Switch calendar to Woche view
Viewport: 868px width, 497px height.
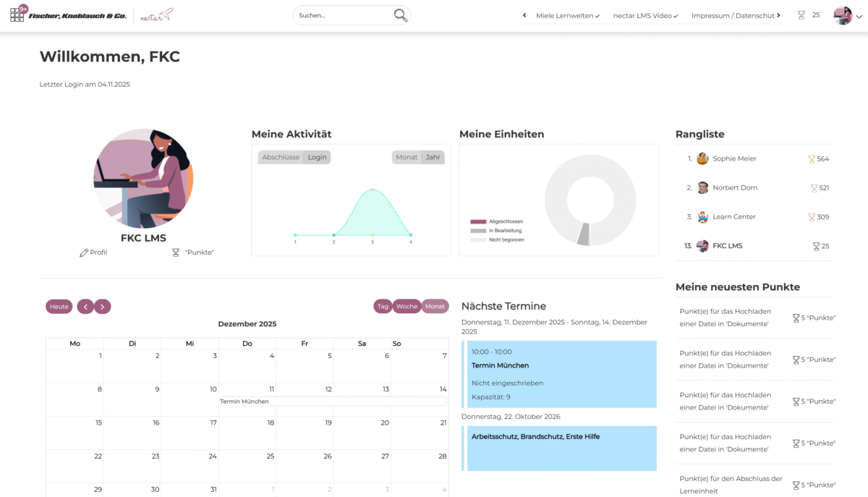407,307
